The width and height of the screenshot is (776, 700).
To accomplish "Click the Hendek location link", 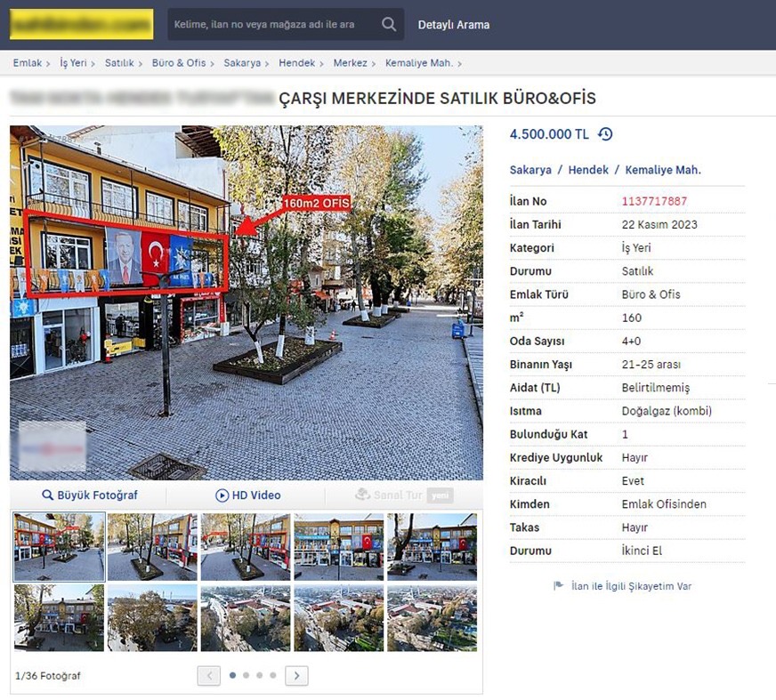I will 588,170.
